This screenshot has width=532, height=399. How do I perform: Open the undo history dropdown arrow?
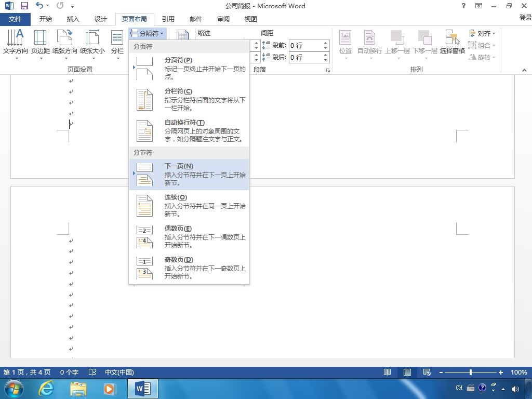[x=47, y=5]
